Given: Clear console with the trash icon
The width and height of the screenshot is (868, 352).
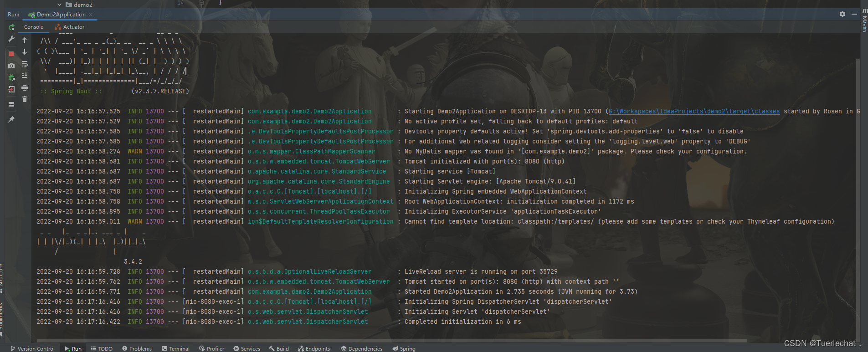Looking at the screenshot, I should (25, 99).
